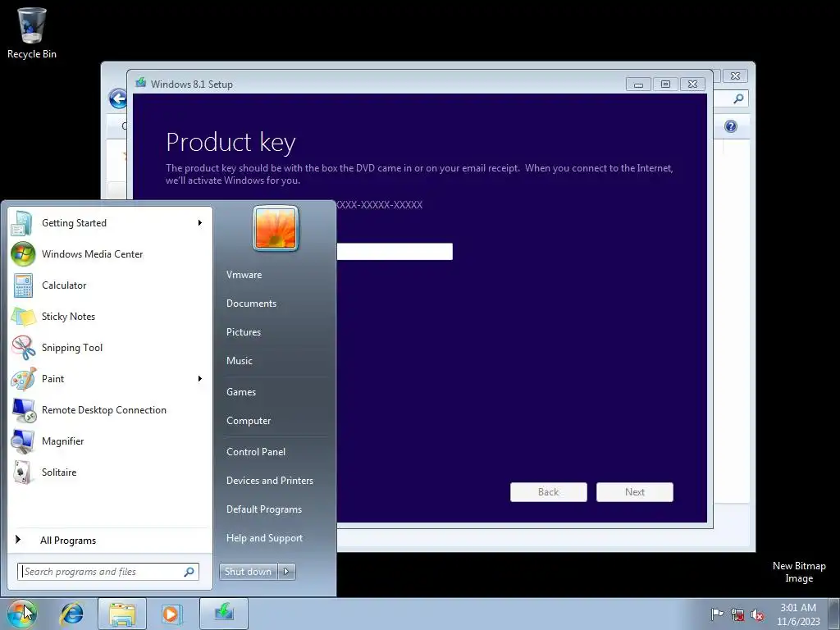Image resolution: width=840 pixels, height=630 pixels.
Task: Minimize the Windows 8.1 Setup window
Action: coord(638,84)
